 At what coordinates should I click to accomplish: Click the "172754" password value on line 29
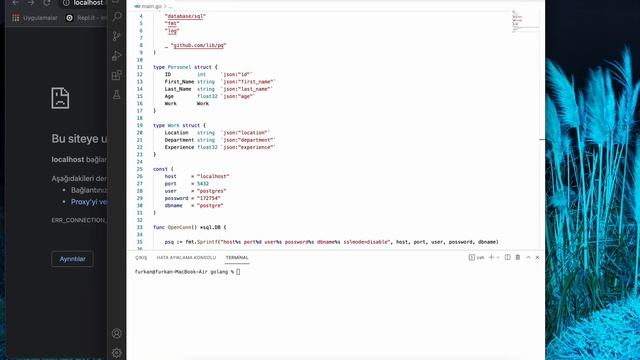point(209,198)
